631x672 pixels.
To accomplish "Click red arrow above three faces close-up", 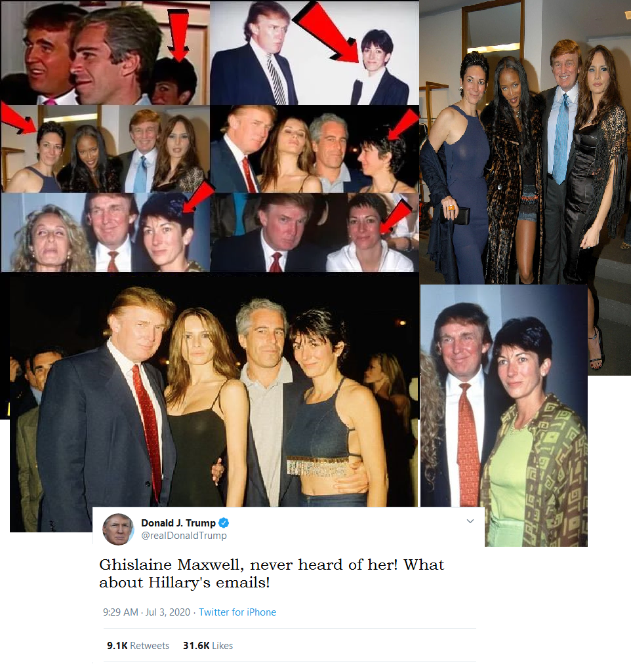I will pos(179,35).
